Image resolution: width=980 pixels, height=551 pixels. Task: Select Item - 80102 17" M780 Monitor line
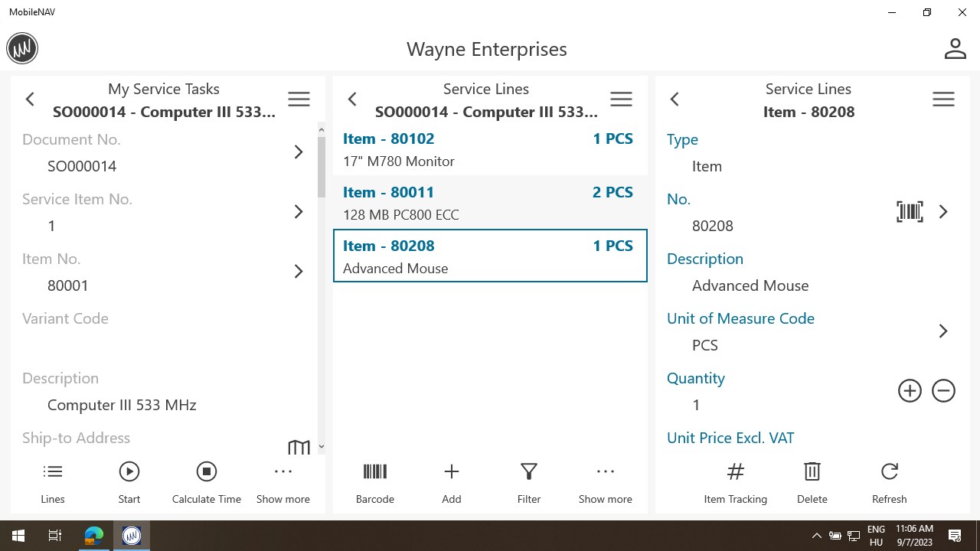click(490, 149)
